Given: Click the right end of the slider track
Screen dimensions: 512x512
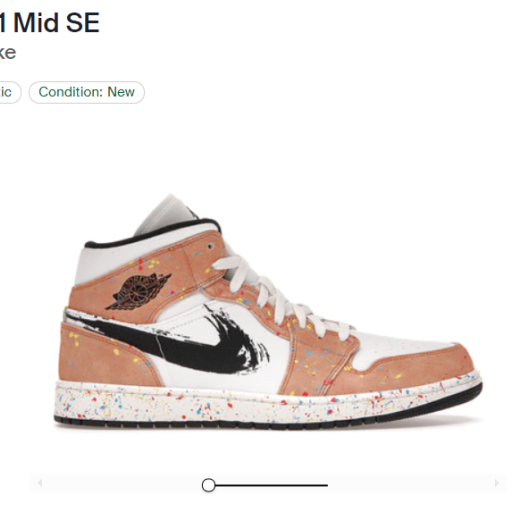Looking at the screenshot, I should click(x=326, y=485).
